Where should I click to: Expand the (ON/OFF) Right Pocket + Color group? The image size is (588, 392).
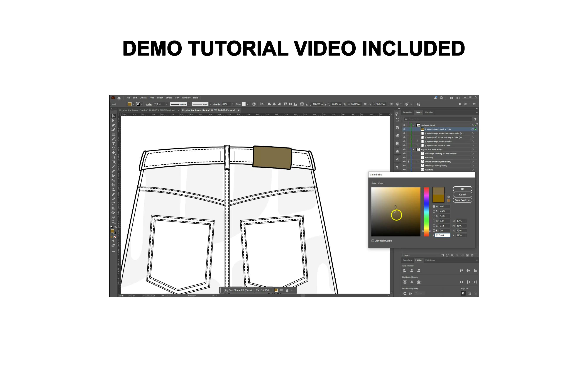418,142
